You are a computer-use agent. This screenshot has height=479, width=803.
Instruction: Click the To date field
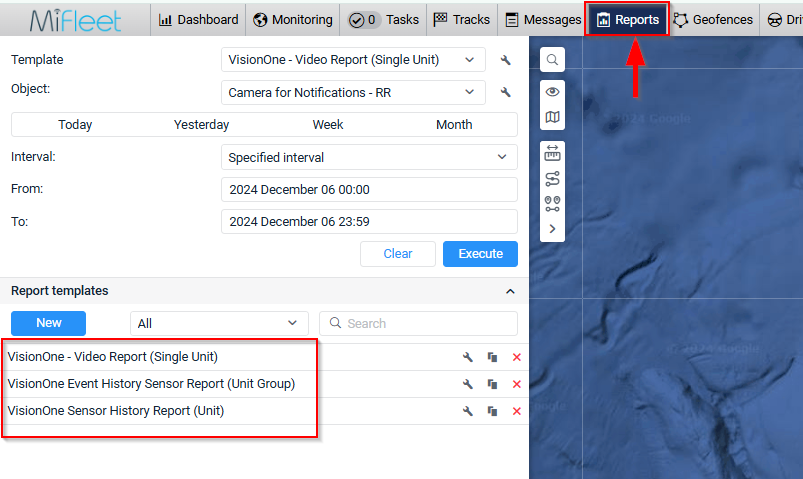point(369,221)
